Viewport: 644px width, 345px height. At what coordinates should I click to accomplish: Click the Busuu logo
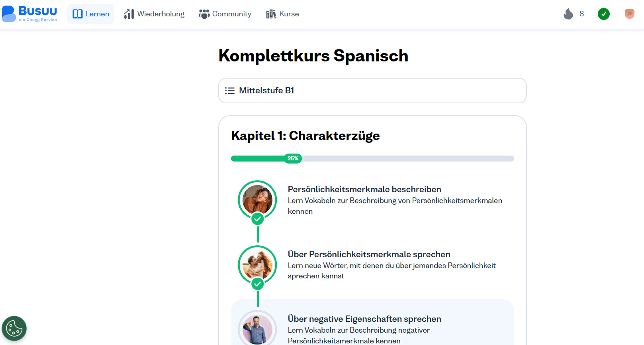[29, 14]
